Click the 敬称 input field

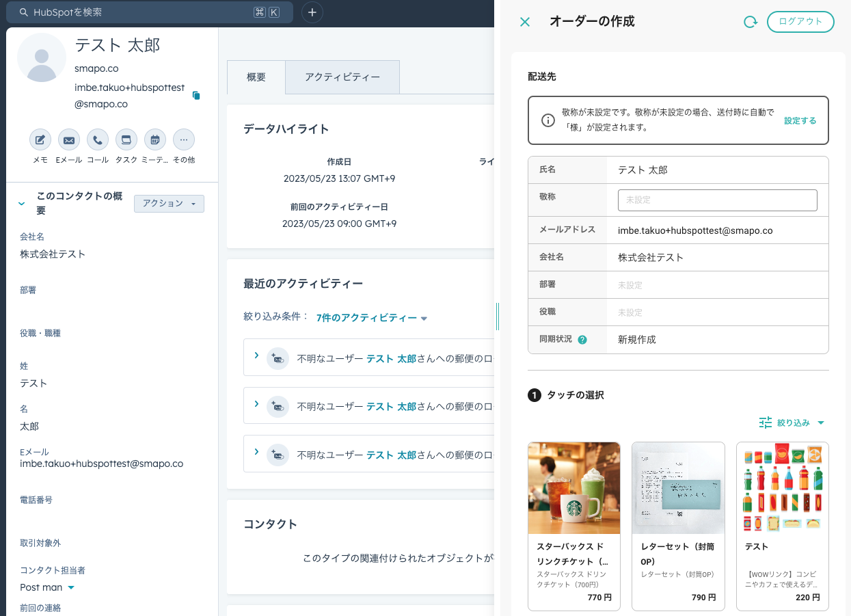click(718, 200)
